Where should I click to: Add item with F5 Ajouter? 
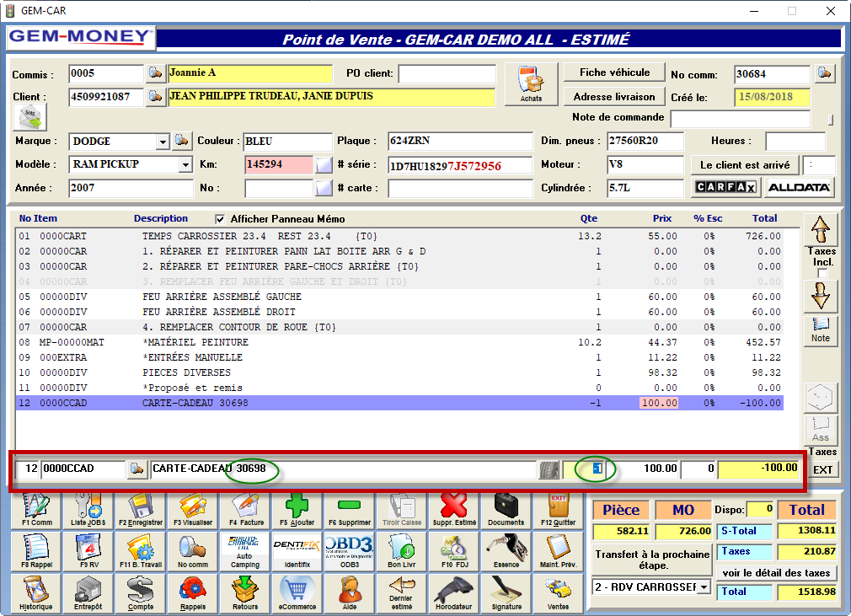click(x=297, y=510)
